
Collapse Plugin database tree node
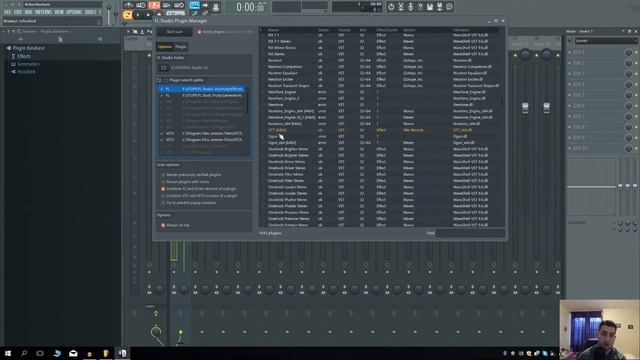click(x=8, y=48)
